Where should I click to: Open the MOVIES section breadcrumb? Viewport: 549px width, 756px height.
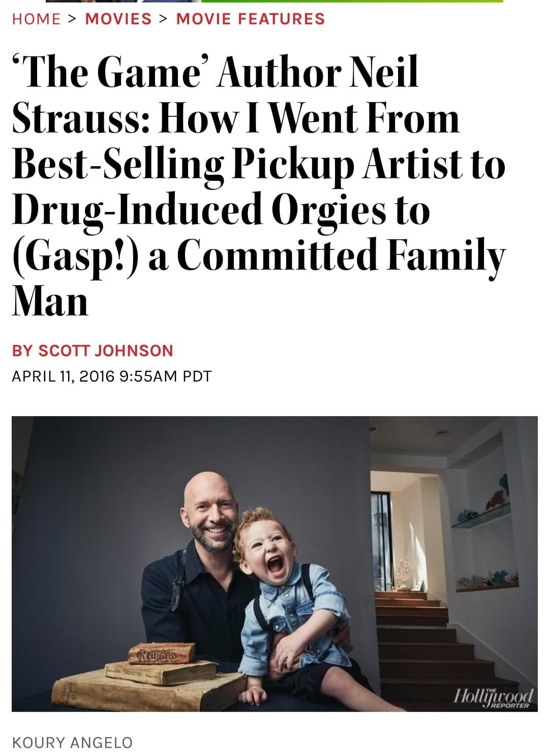tap(118, 19)
